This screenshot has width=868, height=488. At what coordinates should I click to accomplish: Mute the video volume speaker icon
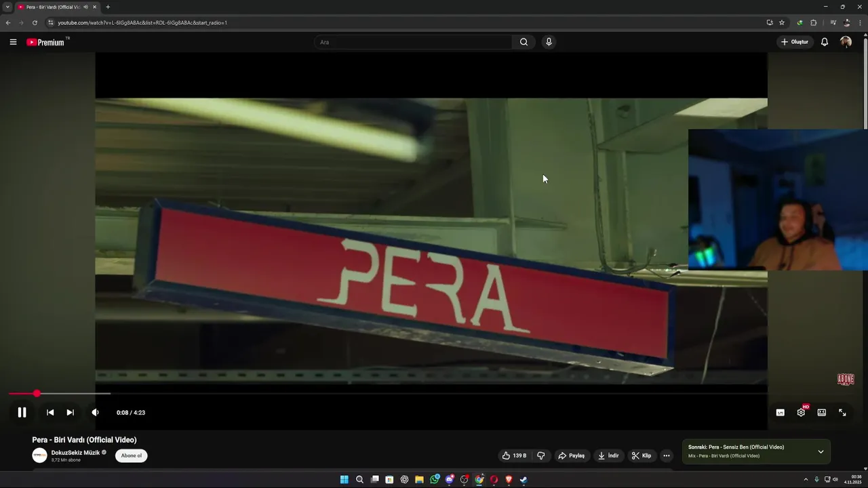[x=96, y=412]
